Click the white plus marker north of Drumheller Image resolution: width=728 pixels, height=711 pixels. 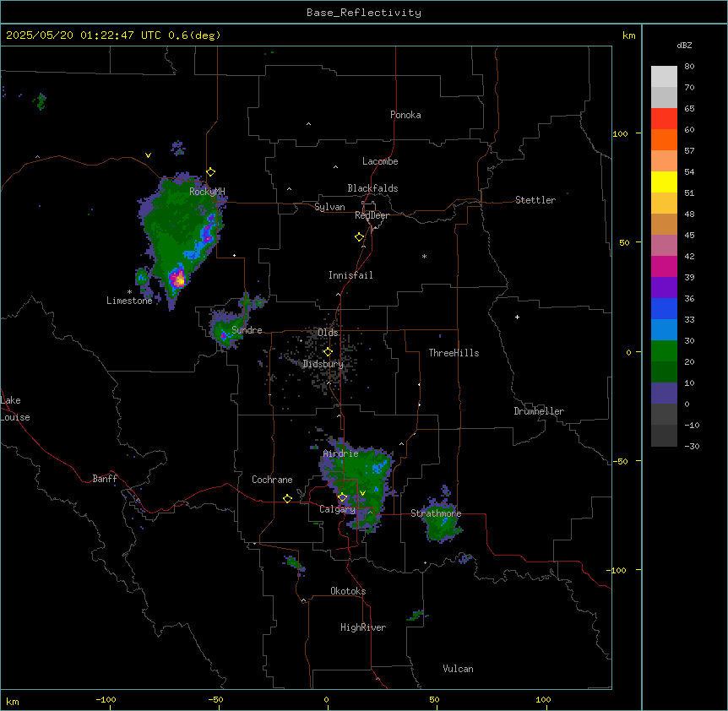click(517, 317)
